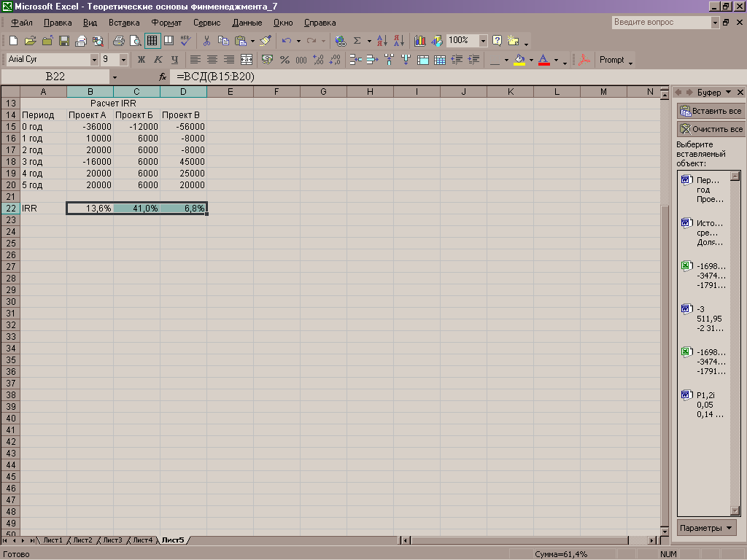Toggle bold formatting (Ж button)
Viewport: 747px width, 560px height.
click(x=142, y=60)
